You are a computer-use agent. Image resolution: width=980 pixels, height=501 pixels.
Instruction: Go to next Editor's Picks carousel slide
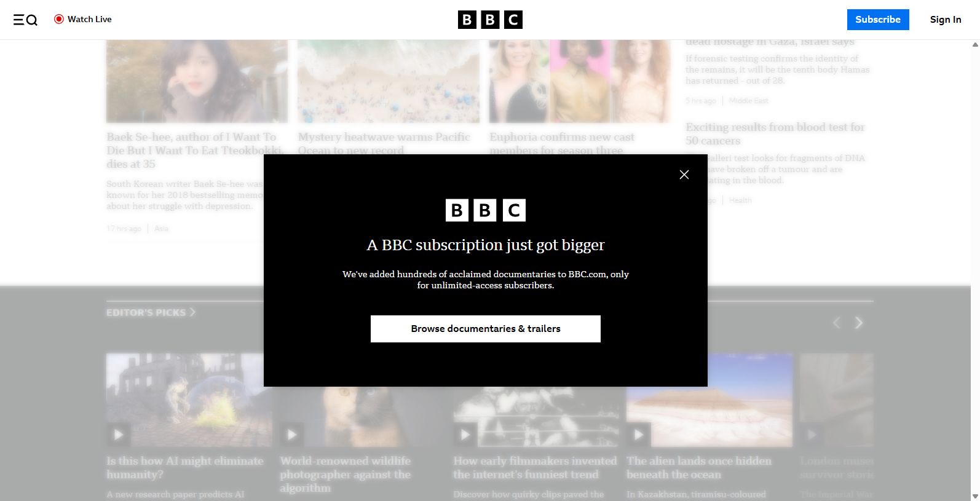[859, 323]
